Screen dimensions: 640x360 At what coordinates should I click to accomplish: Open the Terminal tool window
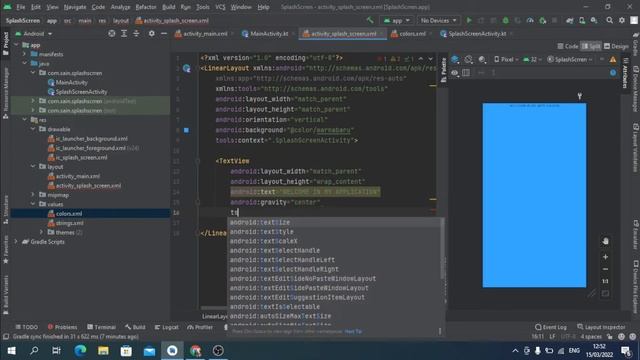[102, 327]
